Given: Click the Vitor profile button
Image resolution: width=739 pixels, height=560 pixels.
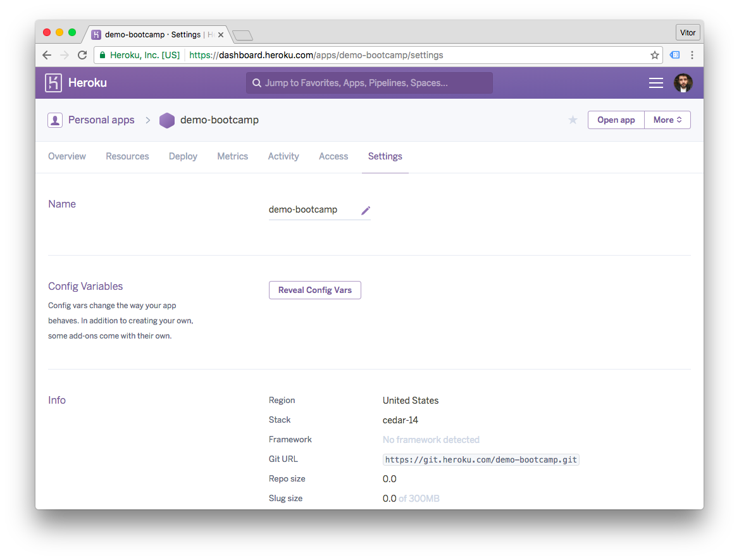Looking at the screenshot, I should [688, 32].
